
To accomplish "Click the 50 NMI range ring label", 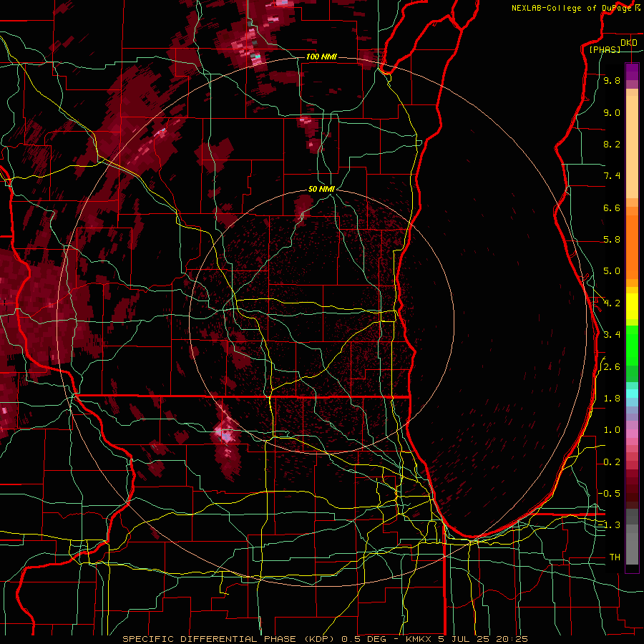I will tap(321, 189).
